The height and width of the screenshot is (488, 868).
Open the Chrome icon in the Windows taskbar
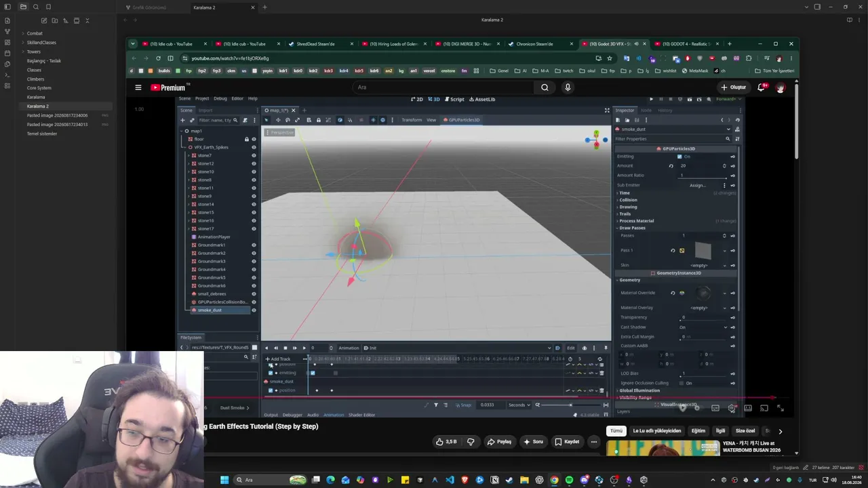point(554,480)
